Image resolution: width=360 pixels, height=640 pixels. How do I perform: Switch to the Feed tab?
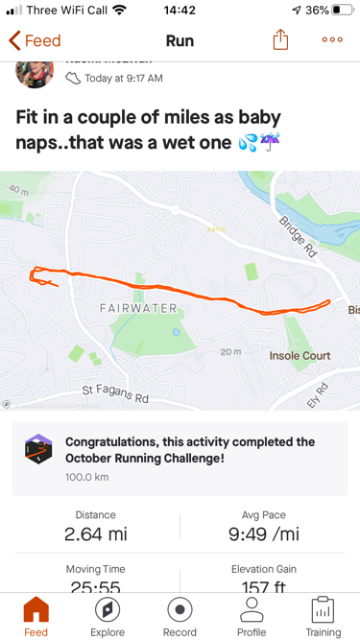click(x=36, y=616)
